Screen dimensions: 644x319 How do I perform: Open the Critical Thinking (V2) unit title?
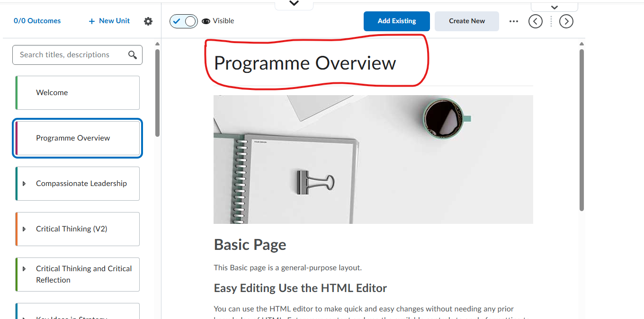[72, 229]
